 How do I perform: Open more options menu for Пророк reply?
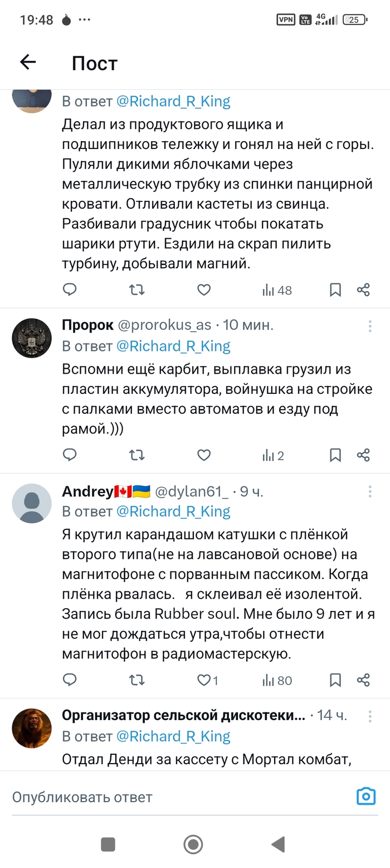click(369, 326)
